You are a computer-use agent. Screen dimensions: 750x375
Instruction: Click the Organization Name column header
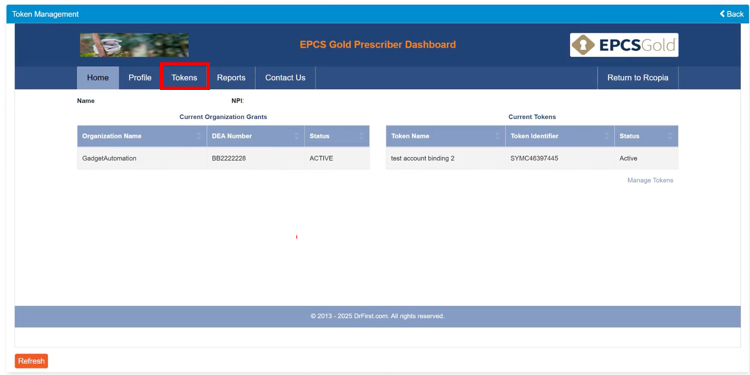pos(142,136)
